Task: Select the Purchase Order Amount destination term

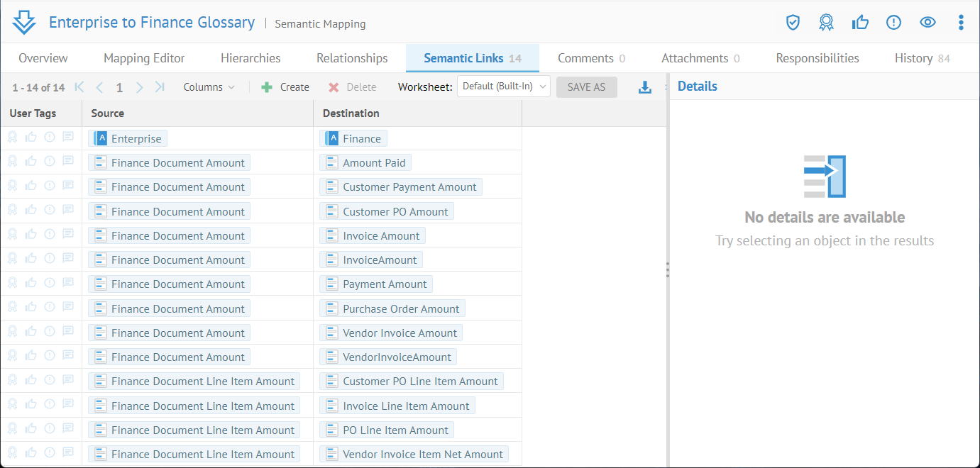Action: point(400,308)
